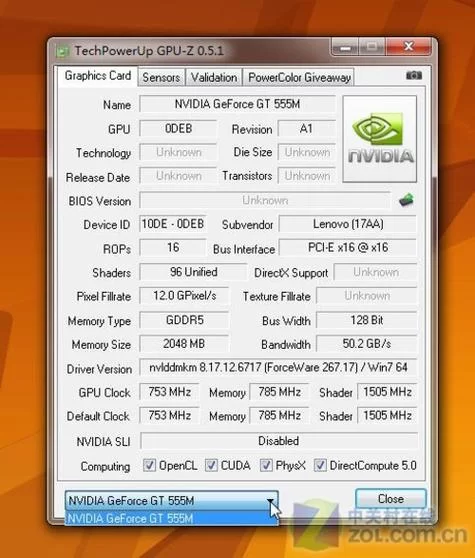Click the GPU-Z title bar app icon
Viewport: 475px width, 558px height.
[63, 52]
